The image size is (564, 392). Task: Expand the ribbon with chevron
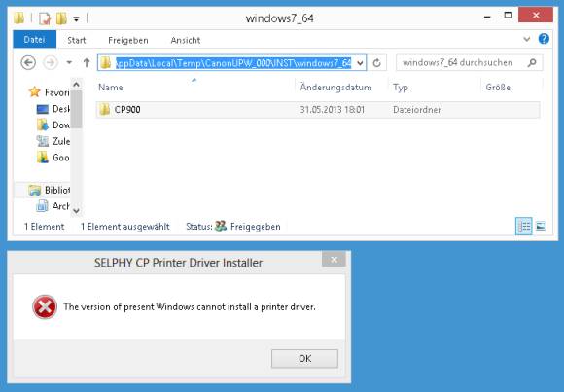click(x=527, y=39)
